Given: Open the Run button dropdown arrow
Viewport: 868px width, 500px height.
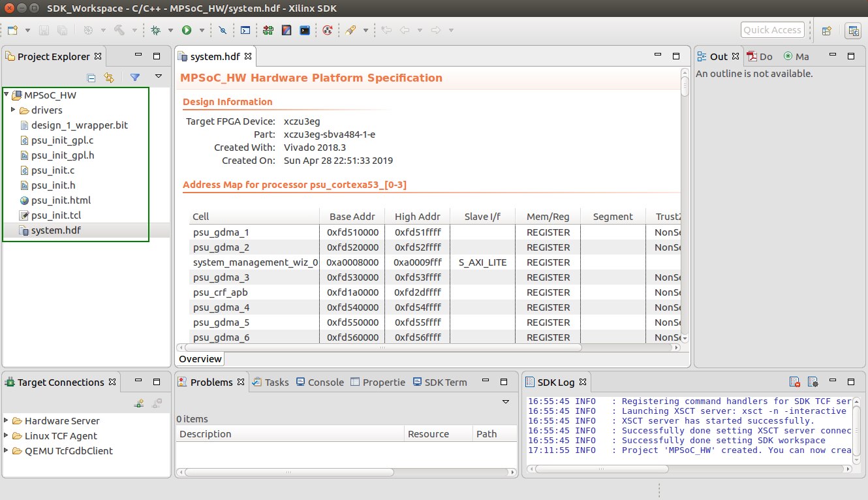Looking at the screenshot, I should 202,30.
